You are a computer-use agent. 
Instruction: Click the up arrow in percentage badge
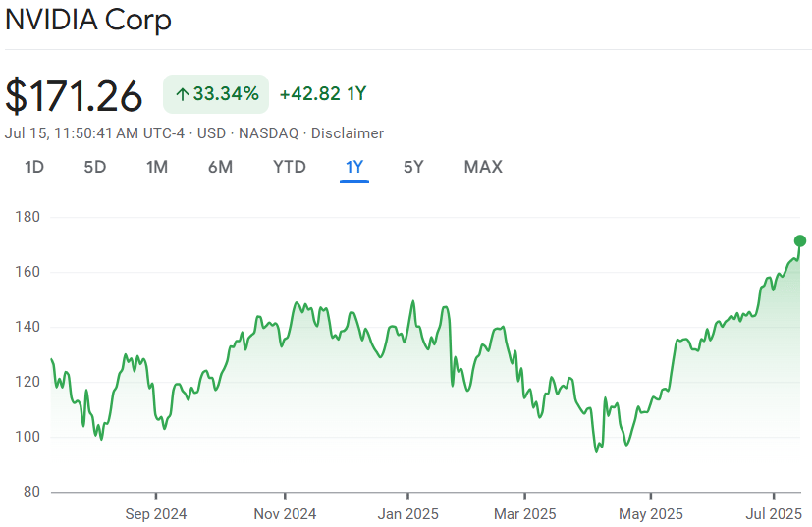(182, 94)
